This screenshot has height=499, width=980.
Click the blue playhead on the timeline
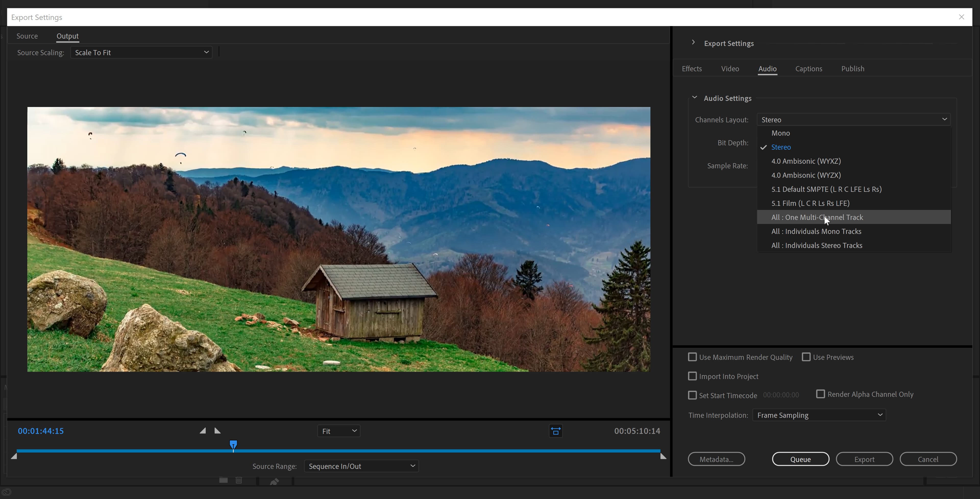[x=233, y=444]
